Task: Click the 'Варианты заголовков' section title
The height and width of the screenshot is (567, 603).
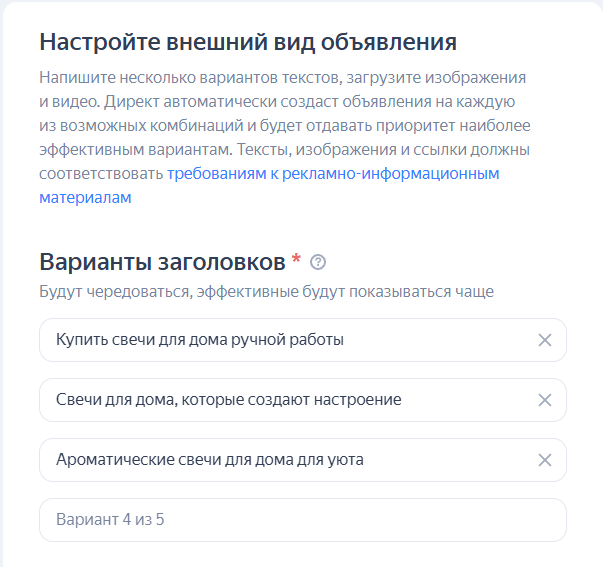Action: pyautogui.click(x=162, y=262)
